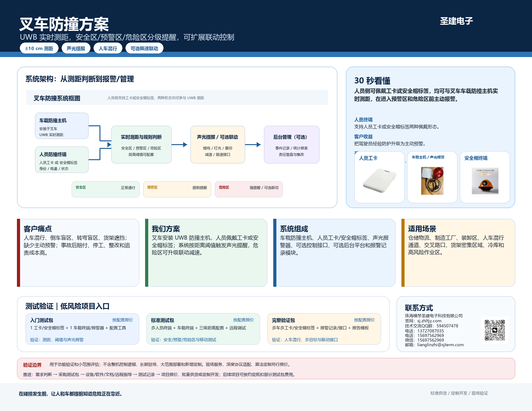Screen dimensions: 532x411
Task: Click the 我们方案 card heading
Action: pyautogui.click(x=166, y=229)
